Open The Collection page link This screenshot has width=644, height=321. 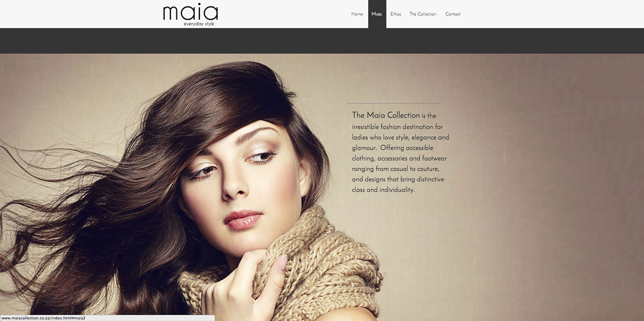tap(423, 14)
